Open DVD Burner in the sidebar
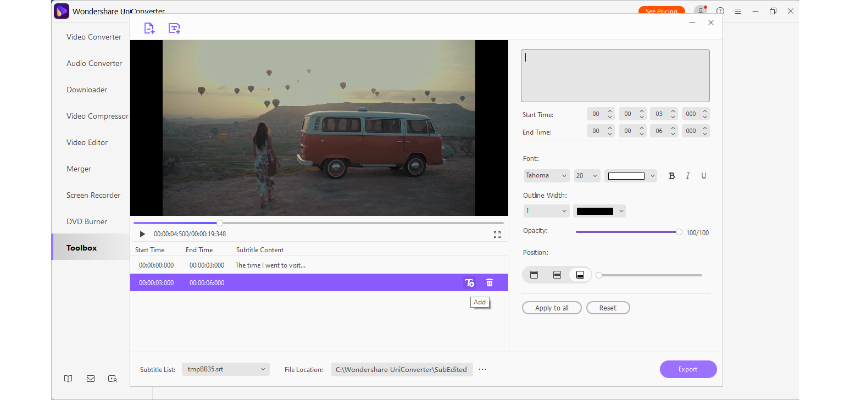This screenshot has height=400, width=850. click(87, 221)
